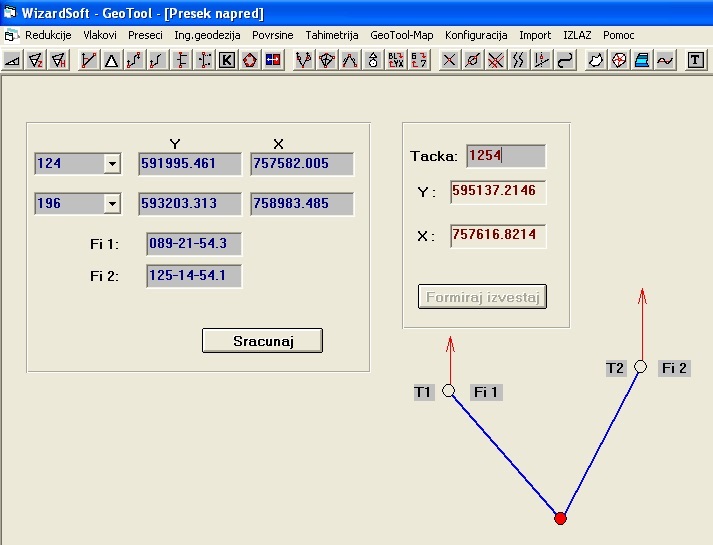Click the white triangle toolbar icon
This screenshot has width=713, height=545.
click(111, 60)
